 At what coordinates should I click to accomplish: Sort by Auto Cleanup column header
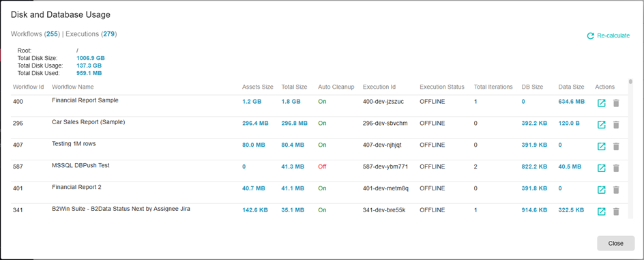(336, 87)
